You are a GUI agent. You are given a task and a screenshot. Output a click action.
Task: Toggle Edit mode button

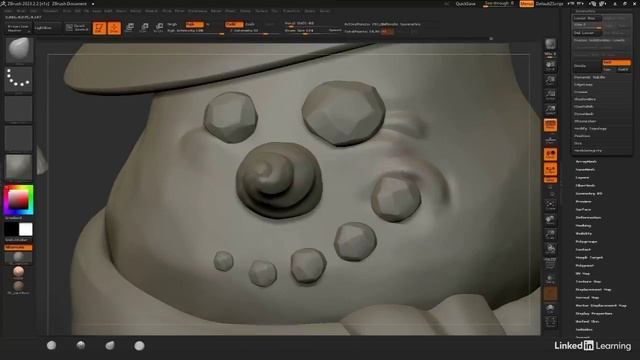(99, 28)
